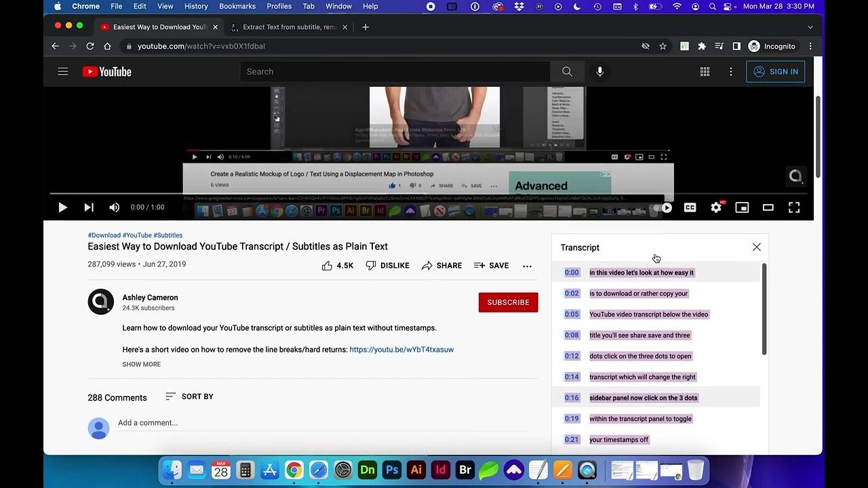Switch to the Extract Text browser tab
This screenshot has height=488, width=868.
(x=285, y=27)
